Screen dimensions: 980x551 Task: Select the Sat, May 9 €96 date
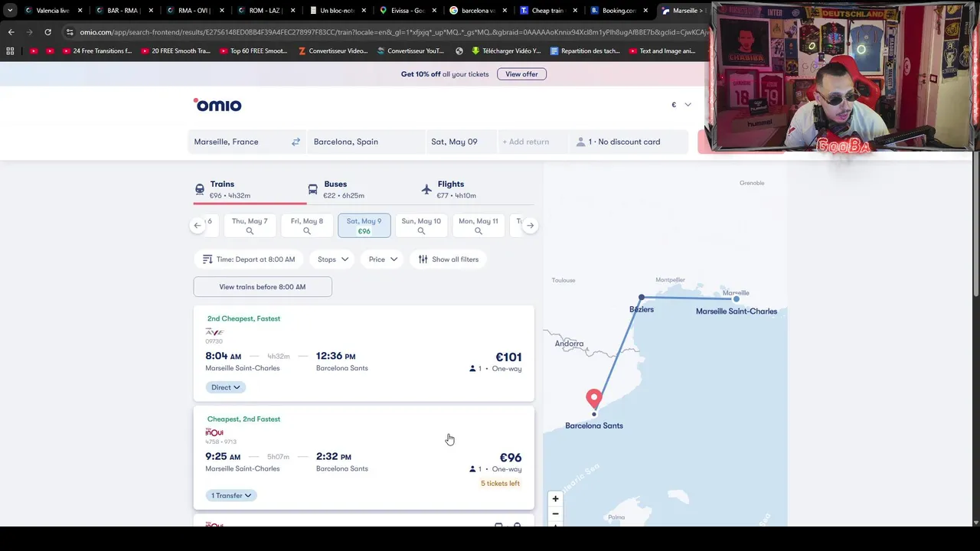[x=364, y=226]
